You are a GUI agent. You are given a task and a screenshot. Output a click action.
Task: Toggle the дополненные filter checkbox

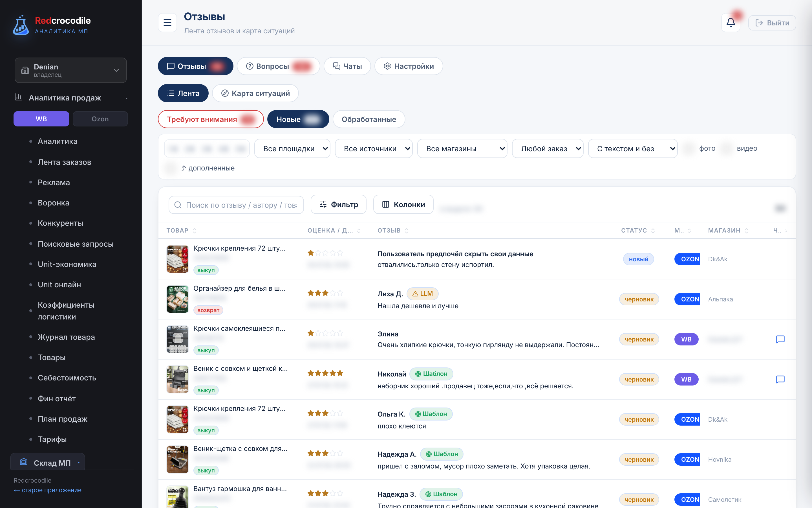171,168
